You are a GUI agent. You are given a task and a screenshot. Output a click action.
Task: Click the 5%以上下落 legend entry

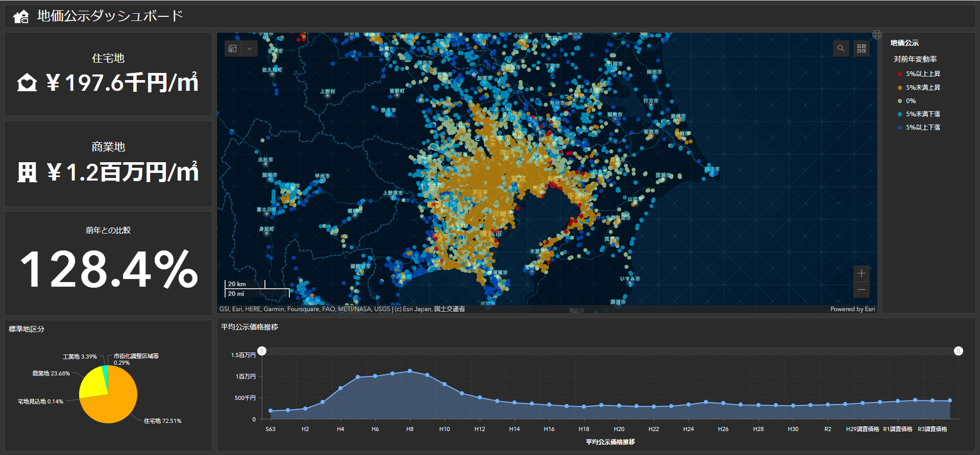[x=922, y=128]
